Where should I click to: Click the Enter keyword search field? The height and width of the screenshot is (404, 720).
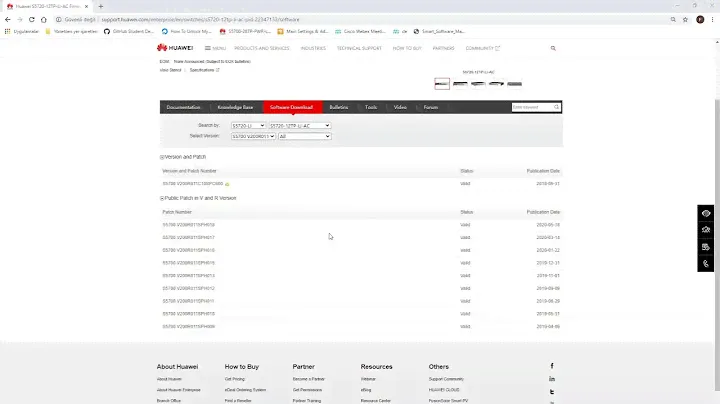point(531,107)
